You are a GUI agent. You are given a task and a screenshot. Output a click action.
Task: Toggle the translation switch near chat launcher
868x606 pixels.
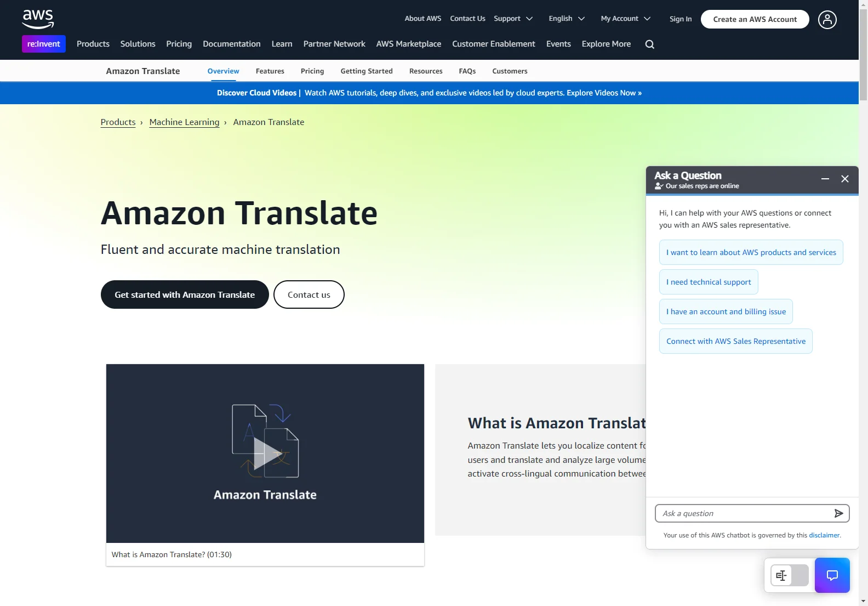[x=790, y=575]
